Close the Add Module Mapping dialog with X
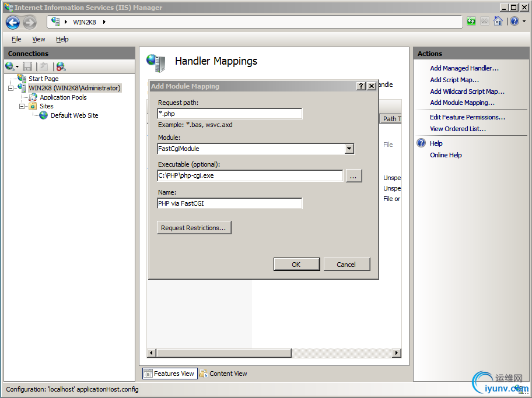 click(372, 86)
